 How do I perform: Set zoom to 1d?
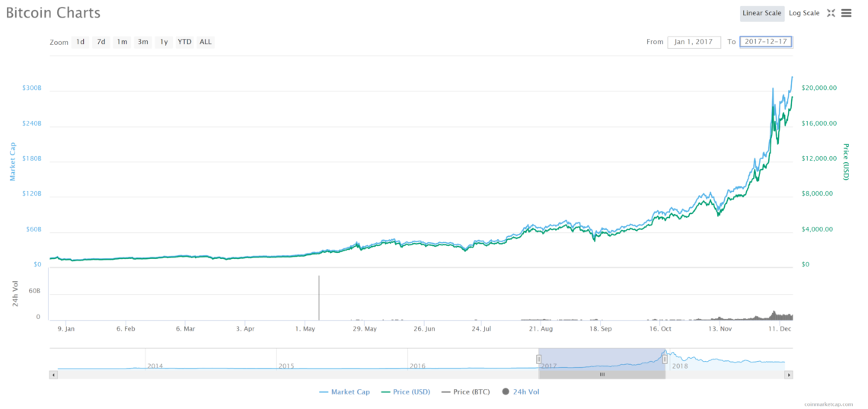click(80, 42)
